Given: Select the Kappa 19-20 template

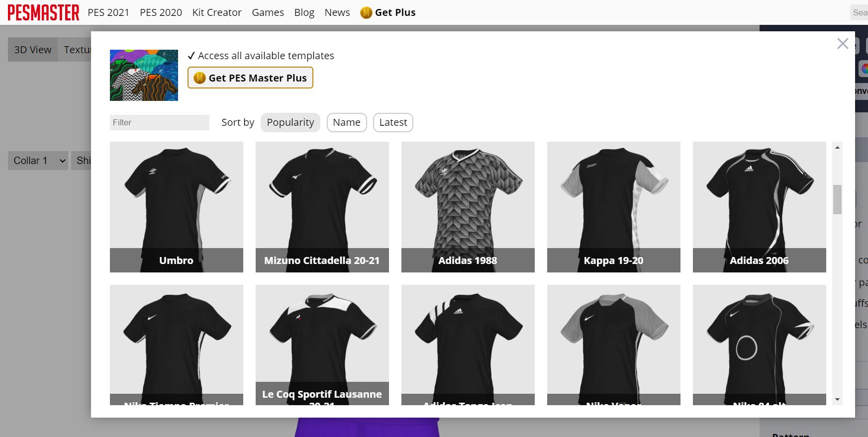Looking at the screenshot, I should click(x=613, y=206).
